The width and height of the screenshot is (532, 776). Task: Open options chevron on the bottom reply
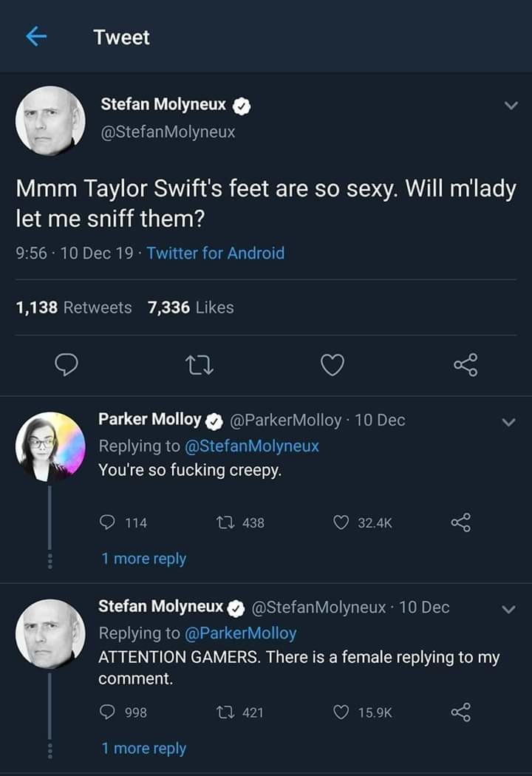[508, 610]
